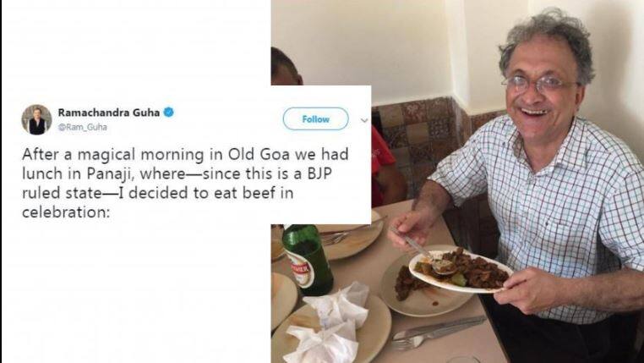Click the blue verified badge icon
Screen dimensions: 644x363
click(x=169, y=112)
